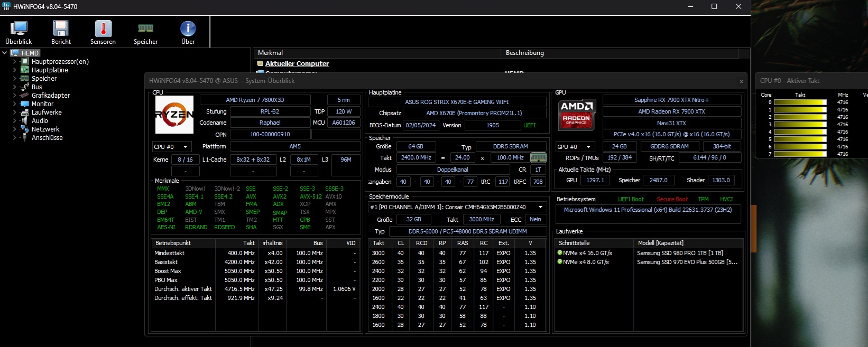This screenshot has width=868, height=347.
Task: Click the Core 4 clock bar
Action: (x=800, y=132)
